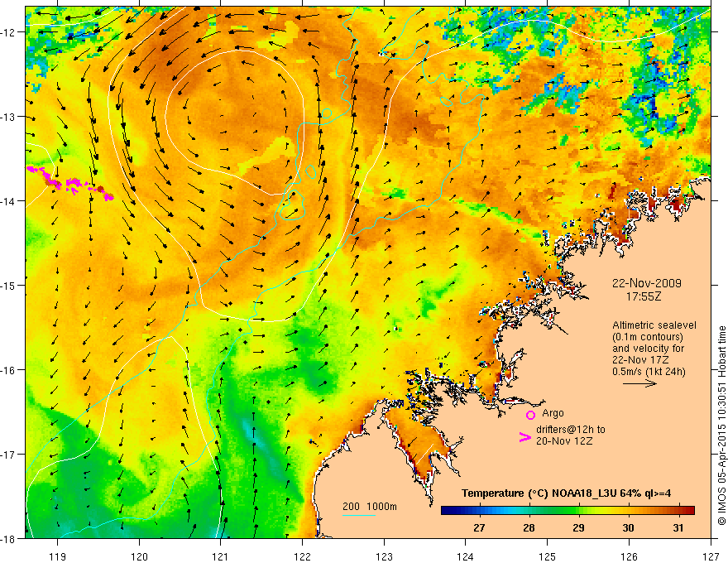The height and width of the screenshot is (563, 728).
Task: Click the cyan 200/1000m isobath legend line
Action: point(358,515)
